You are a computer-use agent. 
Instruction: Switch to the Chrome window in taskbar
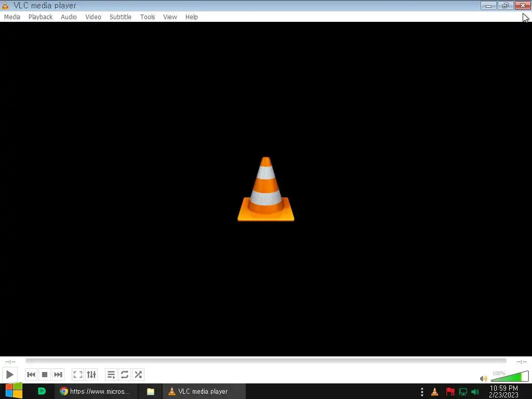click(x=96, y=391)
